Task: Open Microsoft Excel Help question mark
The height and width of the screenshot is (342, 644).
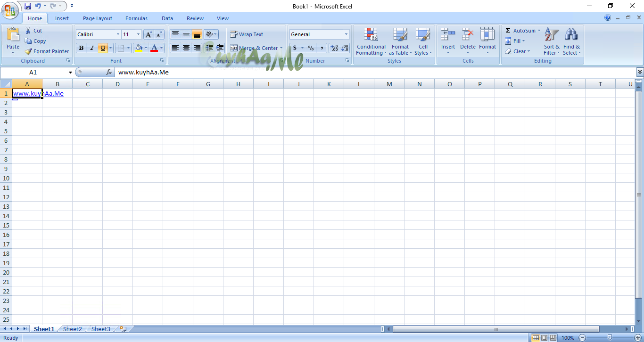Action: point(608,18)
